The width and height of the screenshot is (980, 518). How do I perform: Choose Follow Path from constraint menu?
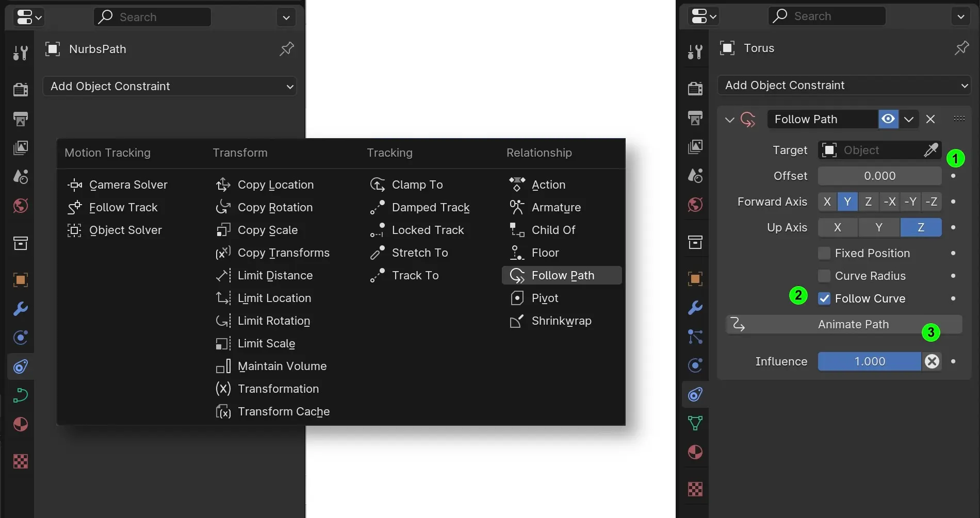point(562,275)
